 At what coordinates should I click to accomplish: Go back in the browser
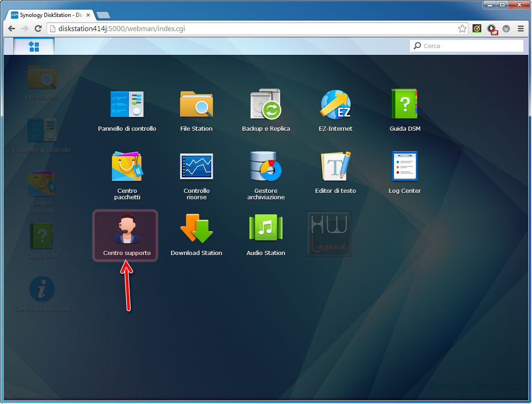pos(11,28)
